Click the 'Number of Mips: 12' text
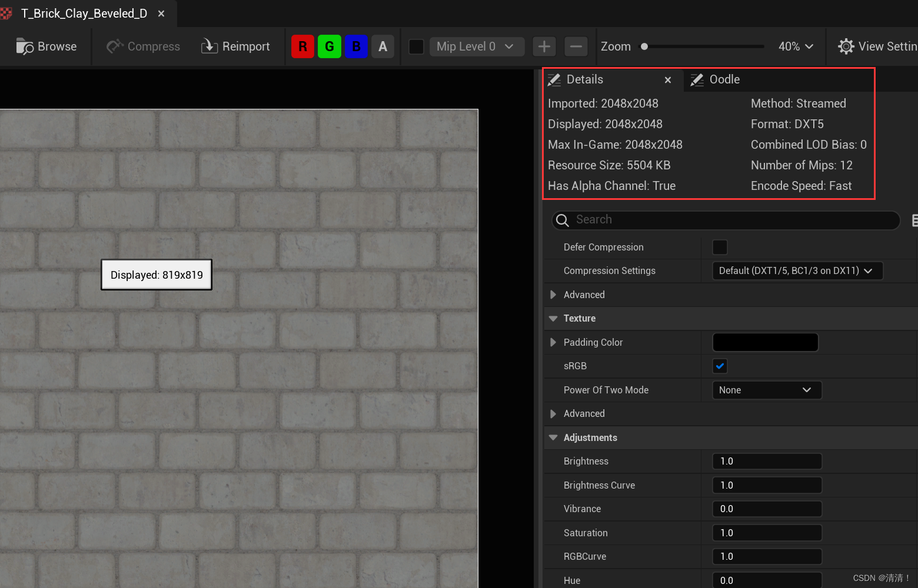The width and height of the screenshot is (918, 588). coord(801,165)
